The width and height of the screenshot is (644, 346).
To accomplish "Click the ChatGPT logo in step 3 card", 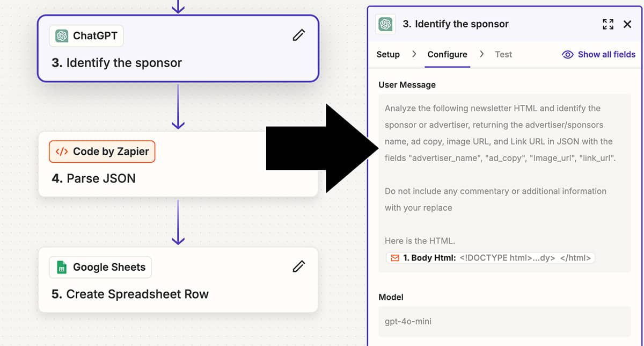I will tap(62, 36).
